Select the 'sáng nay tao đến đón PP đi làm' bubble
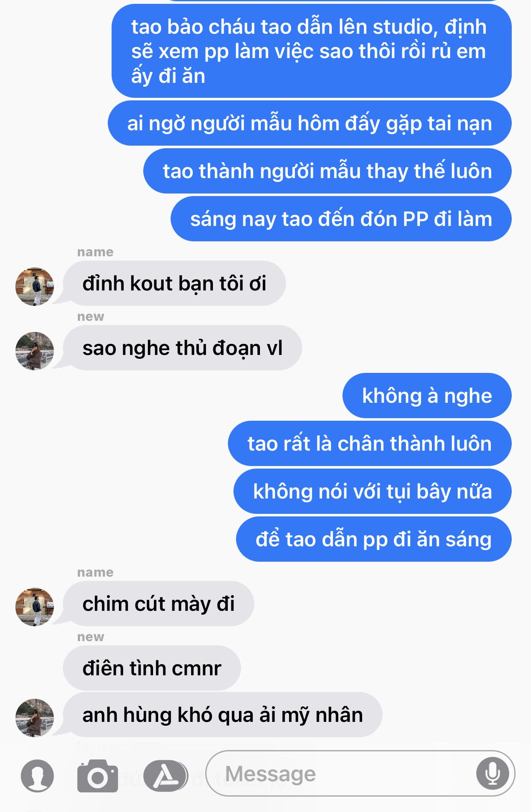531x812 pixels. [x=341, y=219]
